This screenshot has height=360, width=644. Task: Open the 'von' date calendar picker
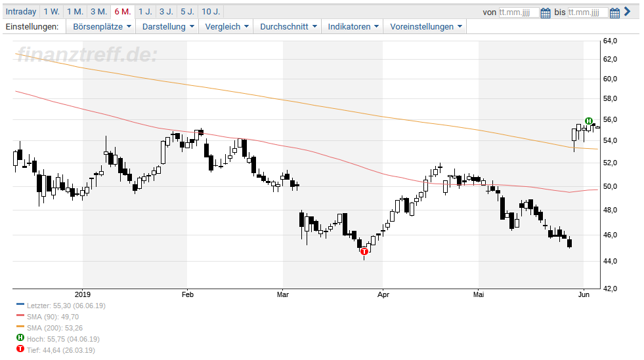[545, 12]
